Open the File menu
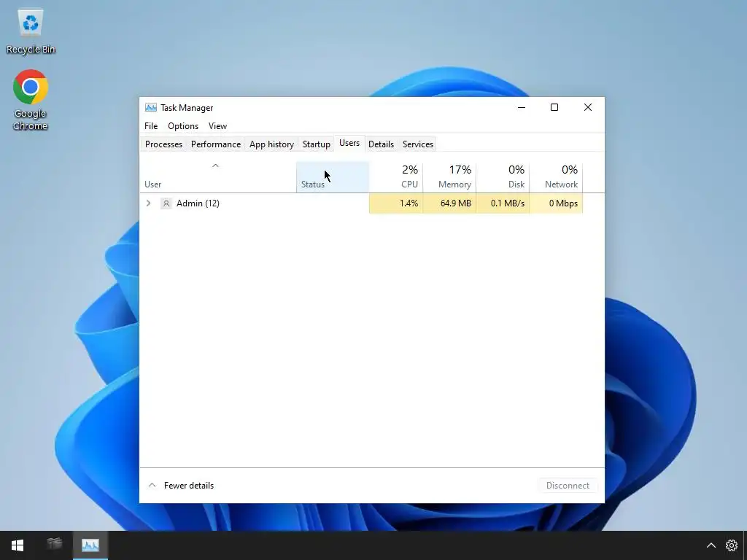Screen dimensions: 747x560 [x=151, y=126]
